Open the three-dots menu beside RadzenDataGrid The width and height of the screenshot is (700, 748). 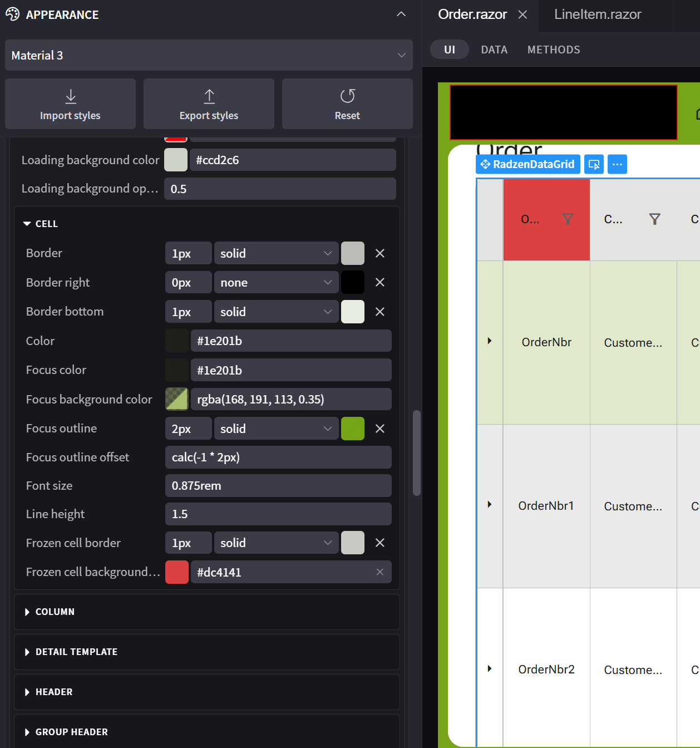tap(617, 165)
